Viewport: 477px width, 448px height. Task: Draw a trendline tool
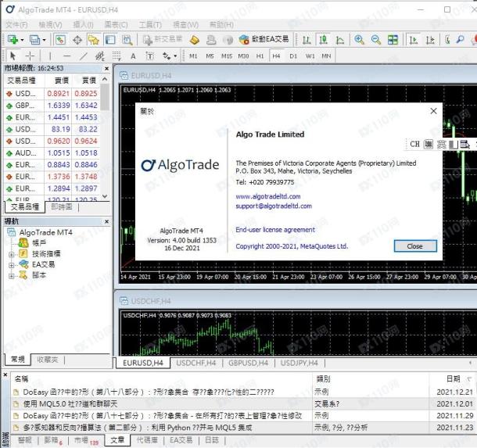(x=84, y=56)
